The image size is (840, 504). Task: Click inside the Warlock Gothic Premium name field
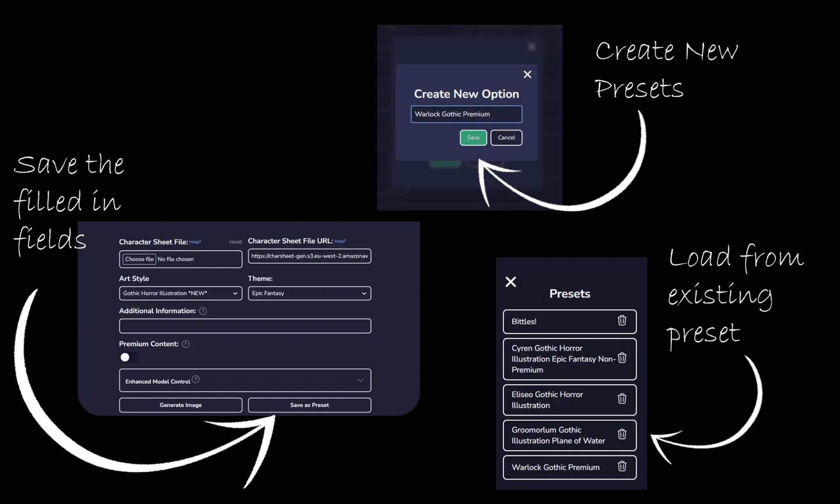click(466, 114)
